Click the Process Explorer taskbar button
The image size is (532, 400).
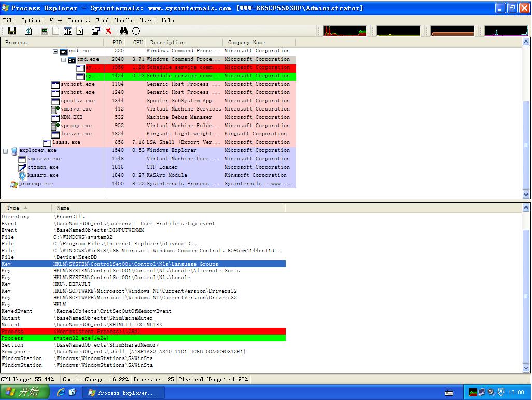click(x=123, y=393)
